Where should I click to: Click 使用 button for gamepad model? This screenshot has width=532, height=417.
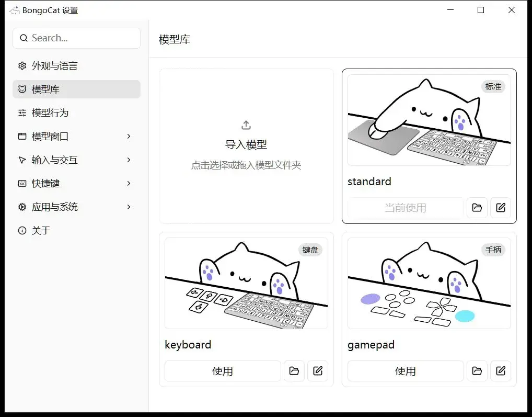coord(406,371)
